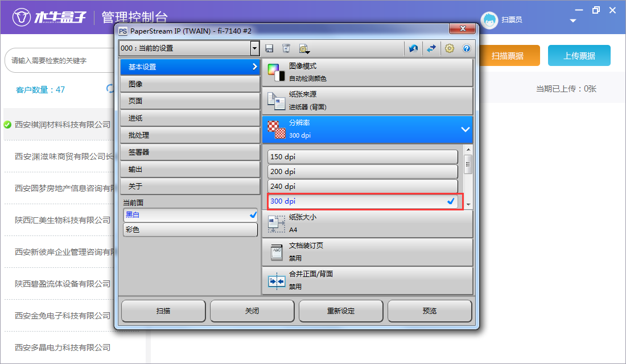The height and width of the screenshot is (364, 626).
Task: Click the image mode color icon
Action: coord(276,72)
